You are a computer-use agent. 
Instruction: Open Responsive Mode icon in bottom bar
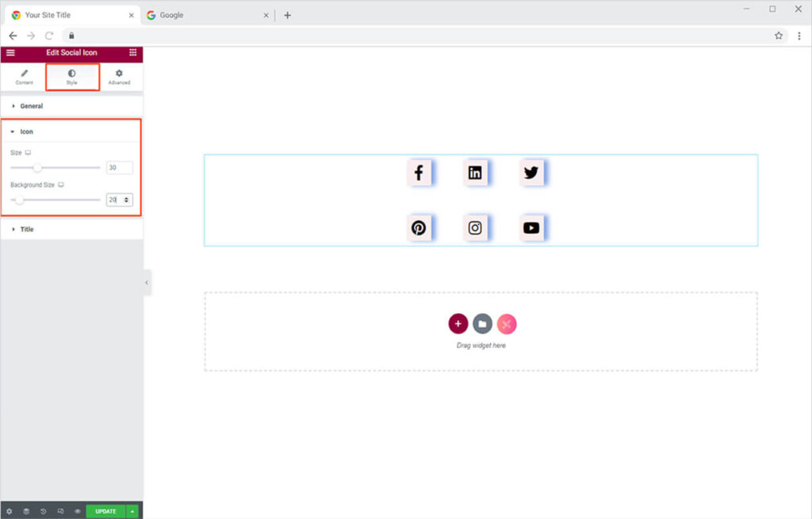click(60, 511)
